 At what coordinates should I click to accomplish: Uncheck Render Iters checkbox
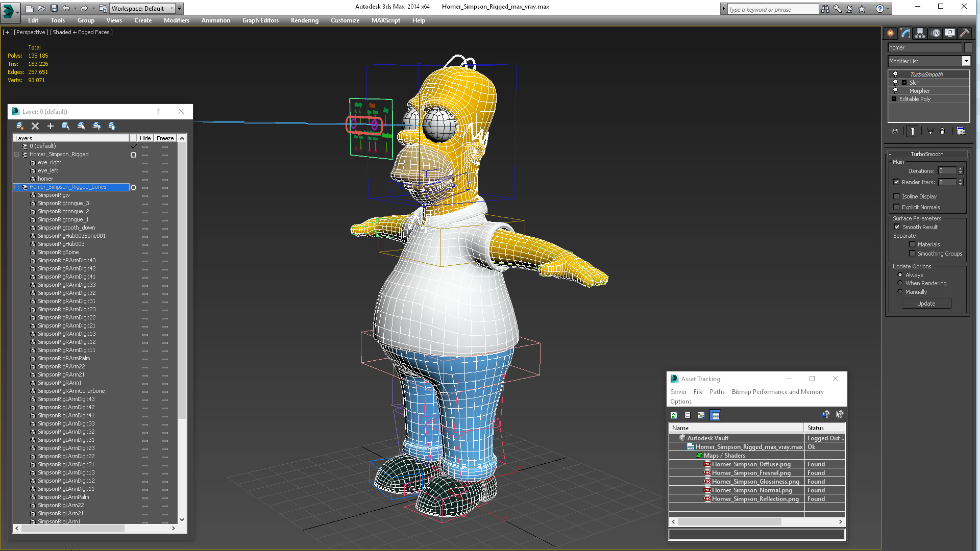point(896,182)
